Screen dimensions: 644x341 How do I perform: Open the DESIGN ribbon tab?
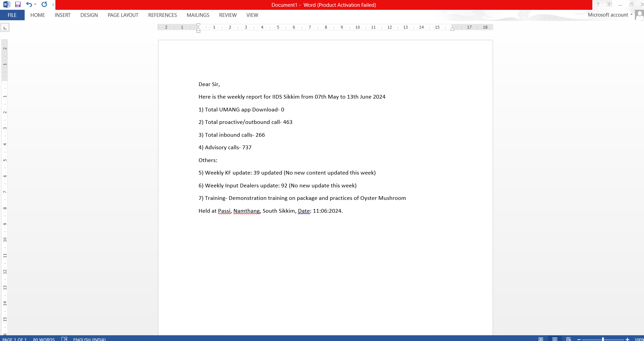pos(89,15)
